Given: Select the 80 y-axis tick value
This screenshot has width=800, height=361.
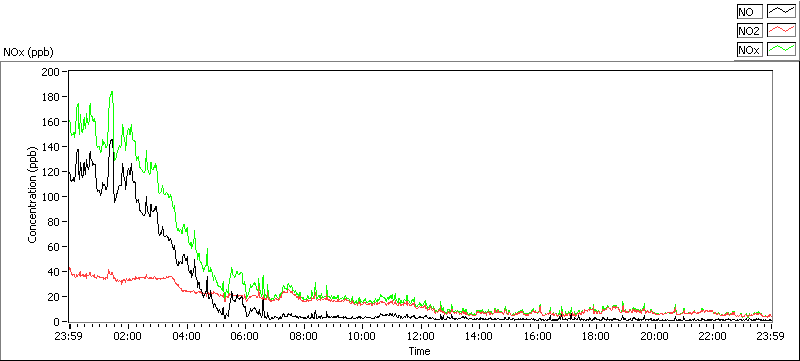Looking at the screenshot, I should point(55,221).
